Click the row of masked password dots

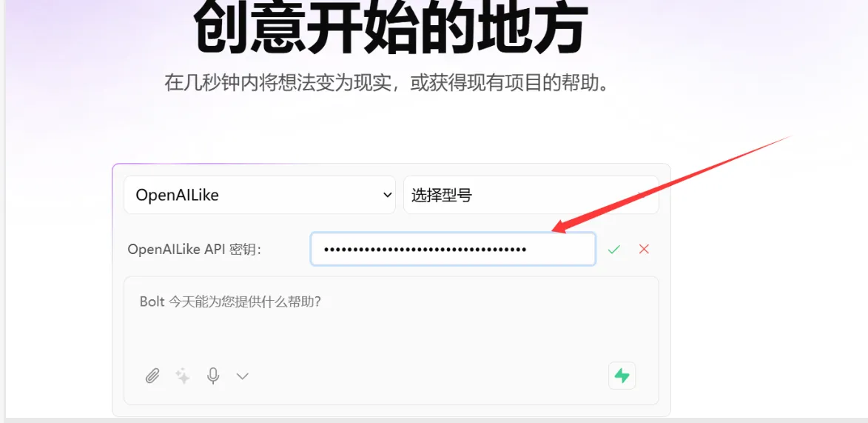click(425, 250)
